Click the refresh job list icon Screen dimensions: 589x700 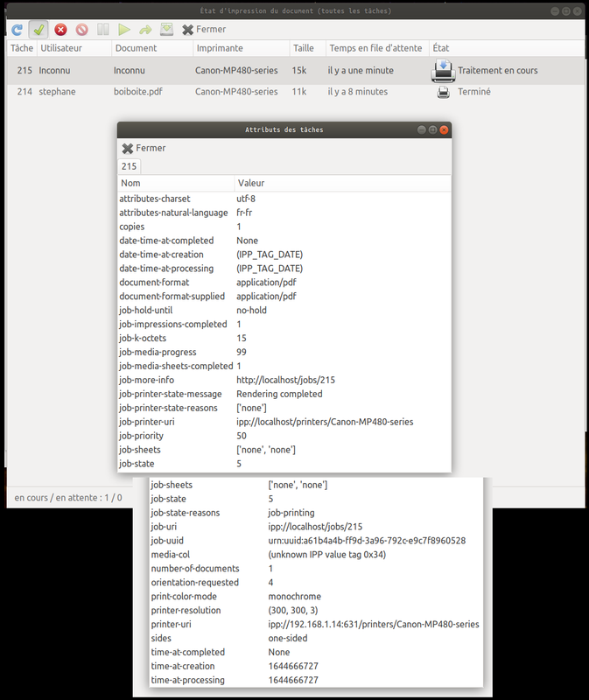coord(17,30)
